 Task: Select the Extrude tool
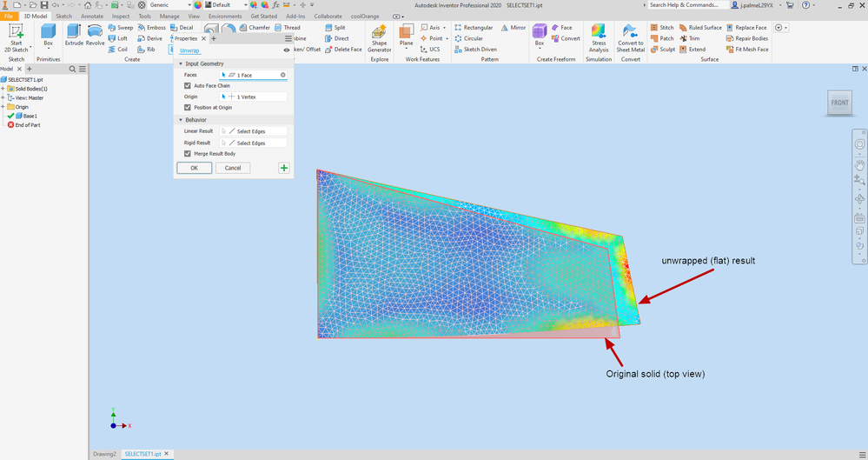click(75, 34)
